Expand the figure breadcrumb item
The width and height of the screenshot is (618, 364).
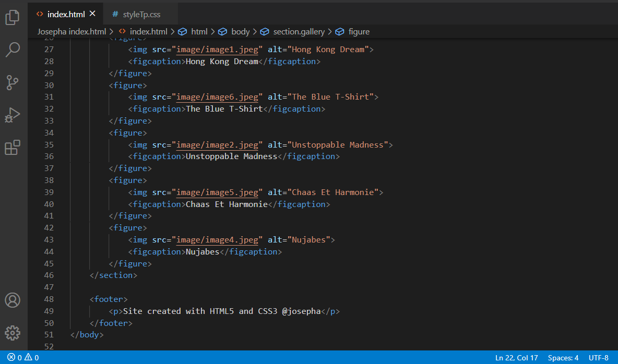coord(359,32)
